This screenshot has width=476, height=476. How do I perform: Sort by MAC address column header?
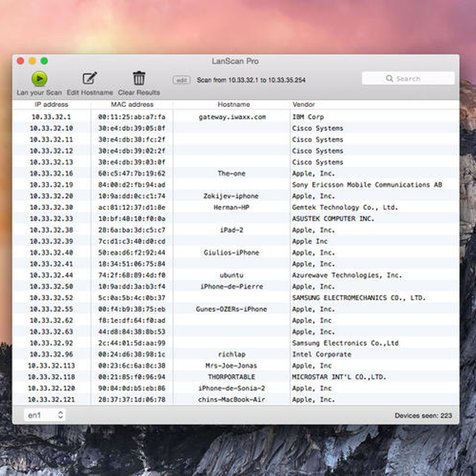pyautogui.click(x=132, y=105)
